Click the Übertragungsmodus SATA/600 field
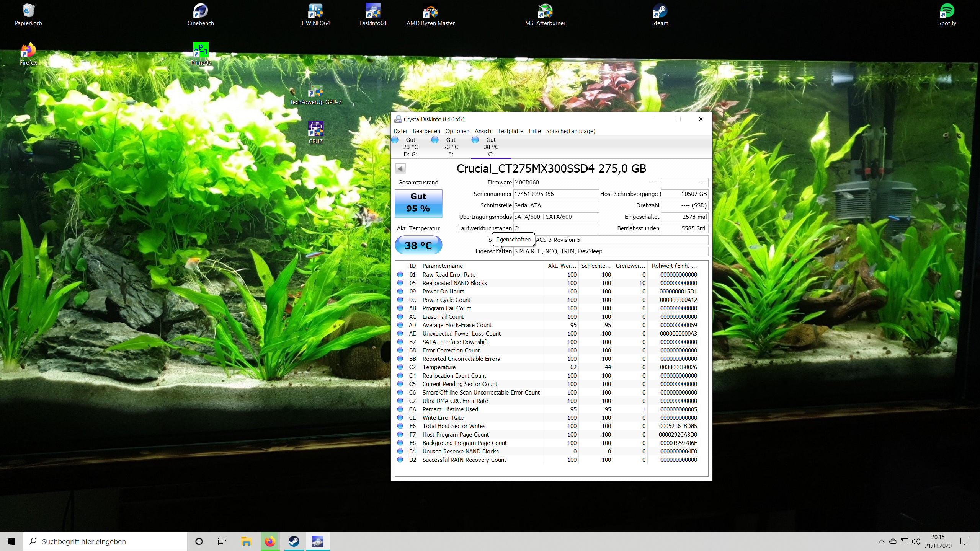The image size is (980, 551). click(x=556, y=217)
